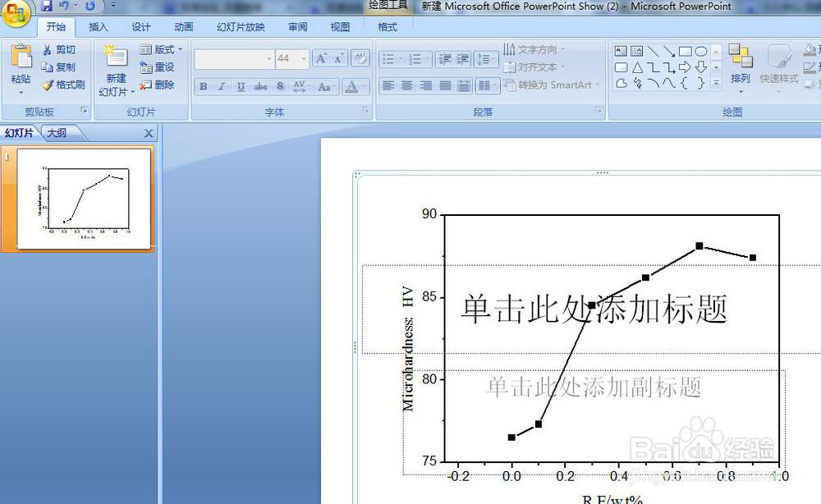The image size is (821, 504).
Task: Select the left brace shape
Action: click(685, 83)
